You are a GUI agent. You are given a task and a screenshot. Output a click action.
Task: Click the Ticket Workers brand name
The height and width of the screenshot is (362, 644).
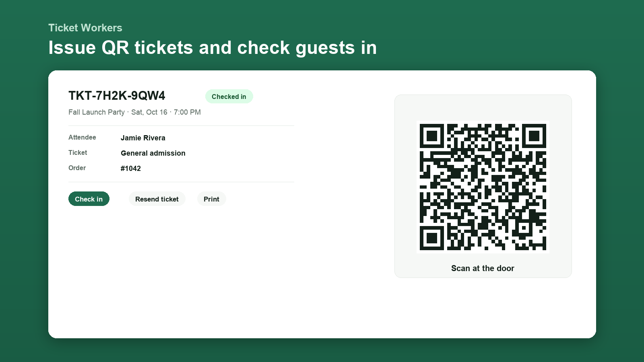(x=85, y=28)
